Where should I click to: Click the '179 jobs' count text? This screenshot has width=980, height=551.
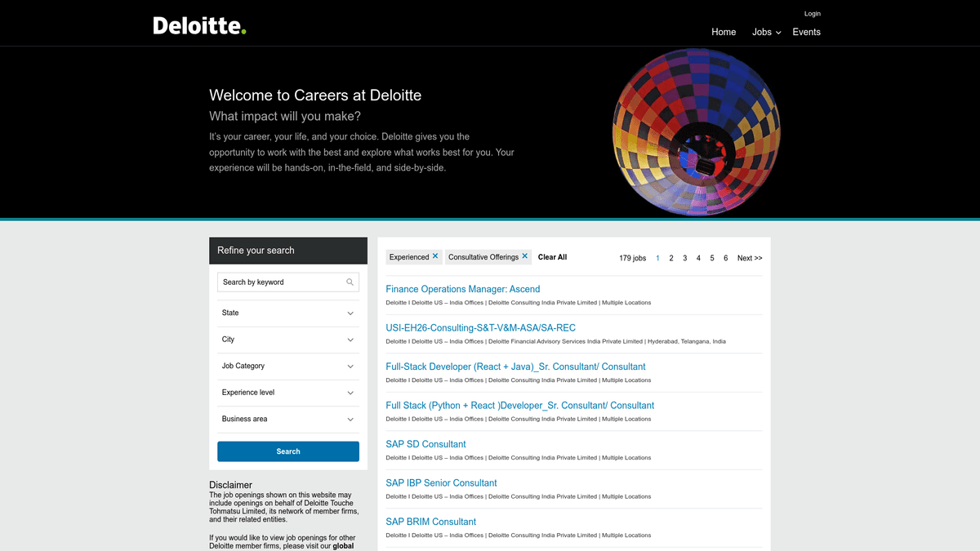pyautogui.click(x=632, y=258)
